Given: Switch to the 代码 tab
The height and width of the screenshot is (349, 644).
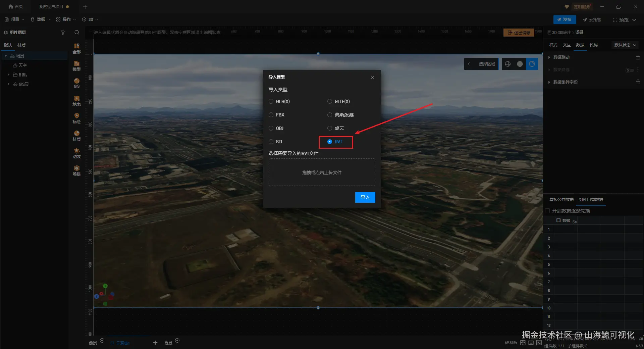Looking at the screenshot, I should tap(594, 45).
